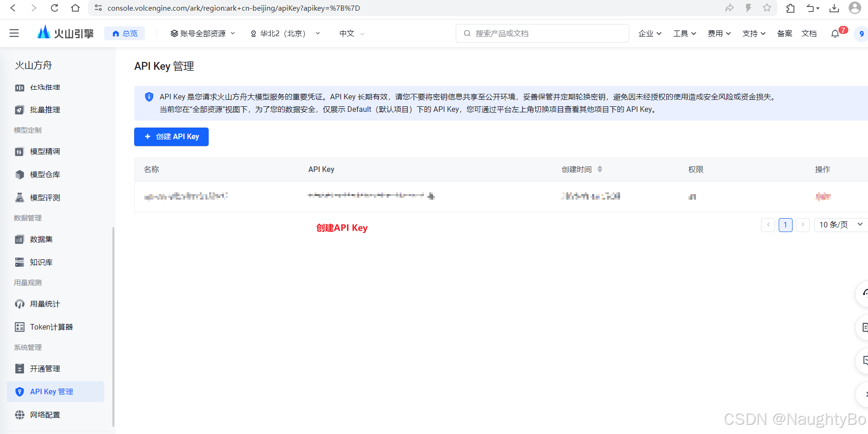Viewport: 868px width, 434px height.
Task: Click 模型评测 flask icon
Action: pos(19,198)
